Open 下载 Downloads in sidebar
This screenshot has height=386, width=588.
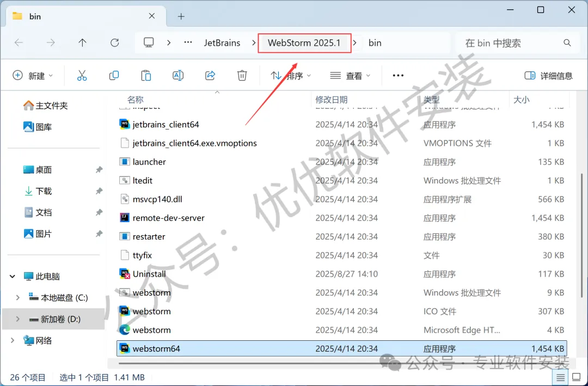(x=38, y=191)
